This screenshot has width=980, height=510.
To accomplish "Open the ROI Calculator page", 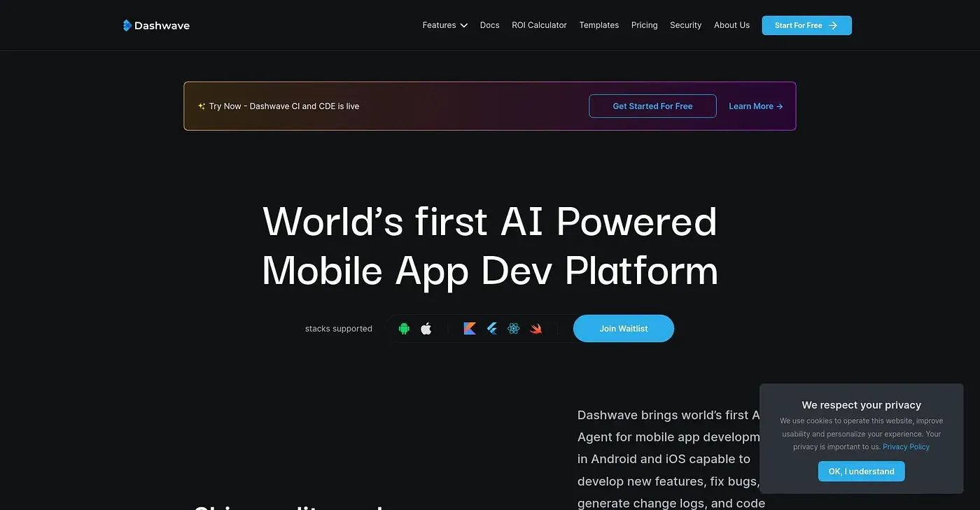I will click(539, 25).
